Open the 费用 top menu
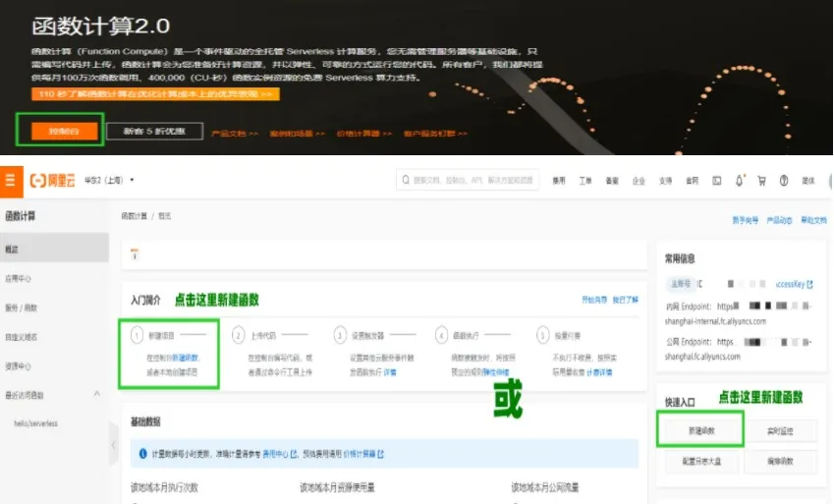 [559, 181]
